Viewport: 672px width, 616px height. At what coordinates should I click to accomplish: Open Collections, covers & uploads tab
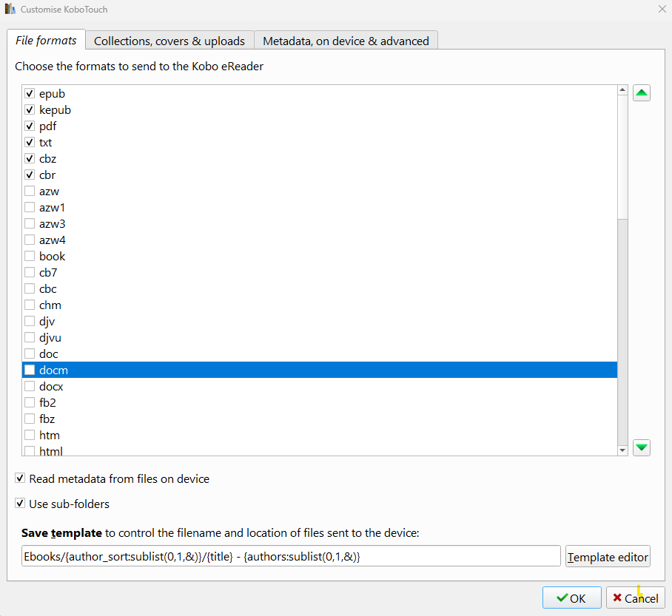tap(169, 41)
